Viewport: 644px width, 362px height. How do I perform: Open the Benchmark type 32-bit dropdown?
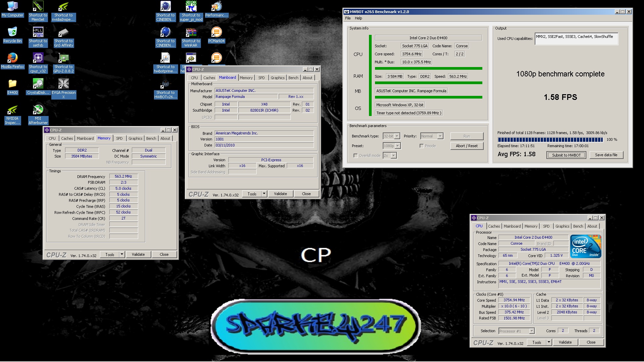tap(397, 136)
